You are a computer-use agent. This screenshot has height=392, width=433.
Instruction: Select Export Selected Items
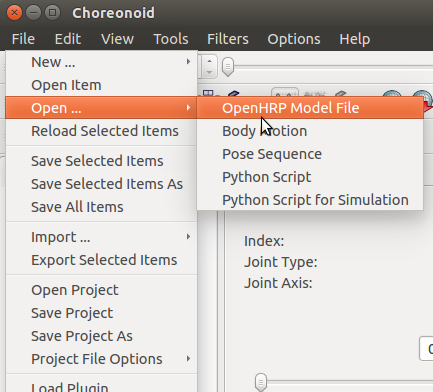click(x=101, y=260)
